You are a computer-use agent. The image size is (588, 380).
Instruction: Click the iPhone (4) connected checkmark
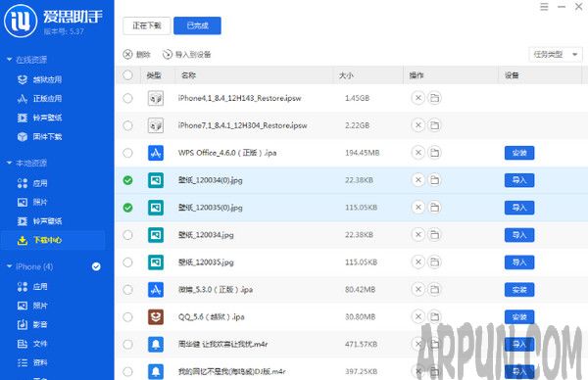tap(96, 266)
